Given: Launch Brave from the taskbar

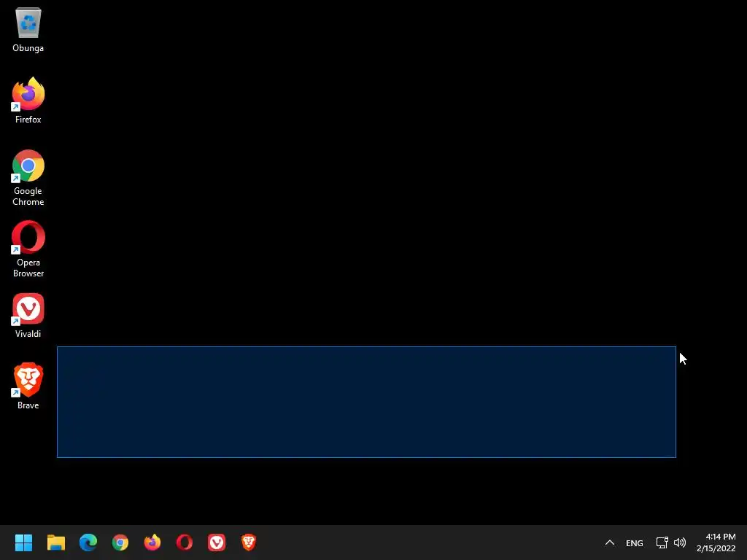Looking at the screenshot, I should pyautogui.click(x=249, y=542).
